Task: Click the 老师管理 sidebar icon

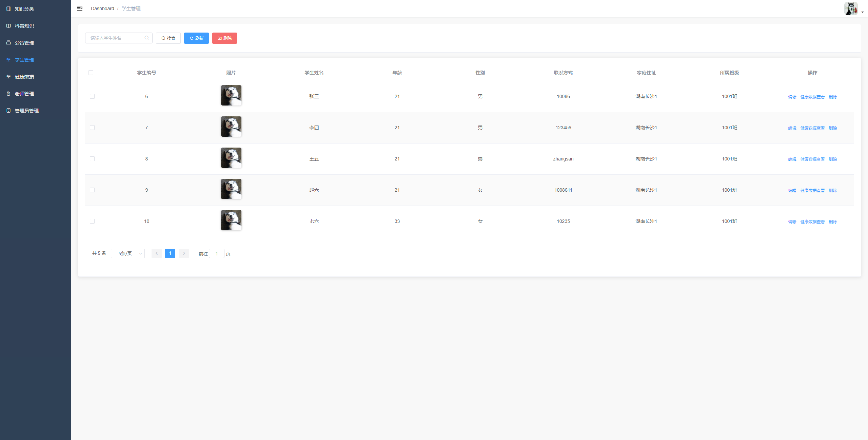Action: 8,94
